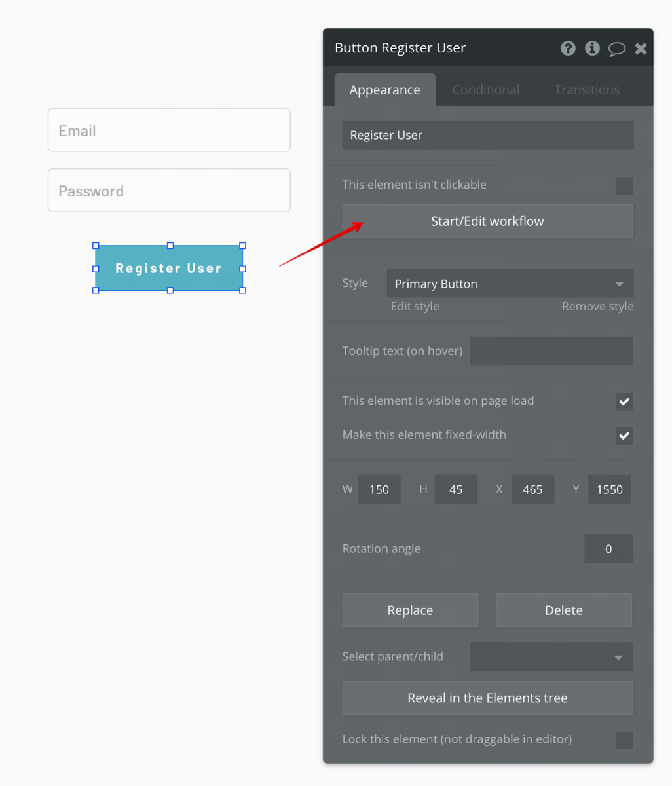Click the Tooltip text input field
Screen dimensions: 672x786
pyautogui.click(x=551, y=351)
